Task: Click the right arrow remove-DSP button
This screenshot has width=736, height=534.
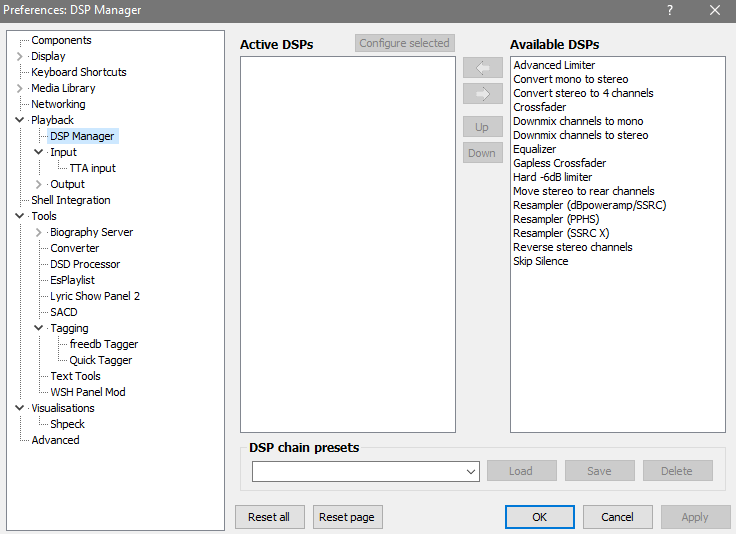Action: pyautogui.click(x=482, y=94)
